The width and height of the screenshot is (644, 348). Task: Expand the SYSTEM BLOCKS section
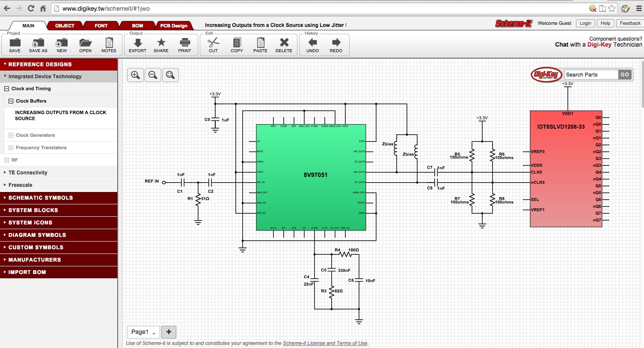tap(59, 210)
